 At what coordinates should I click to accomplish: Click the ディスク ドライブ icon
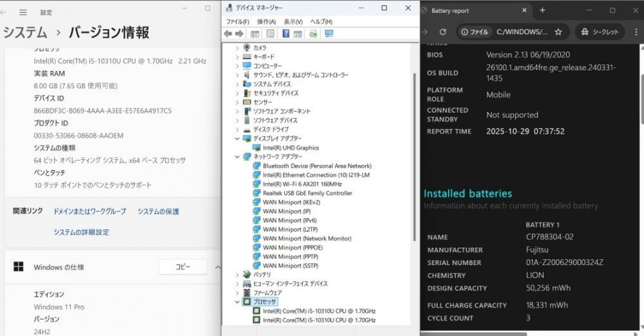[x=247, y=129]
